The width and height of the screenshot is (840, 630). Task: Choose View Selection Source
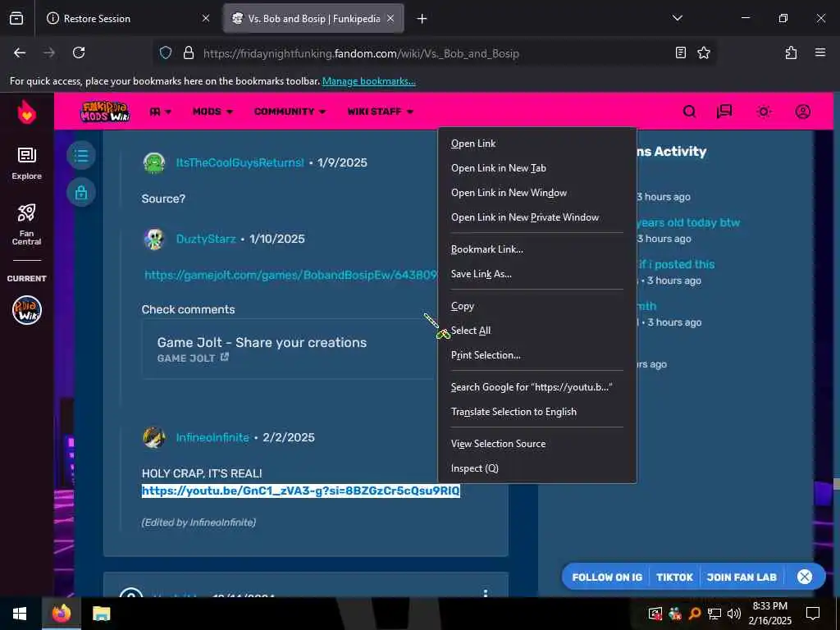coord(537,444)
